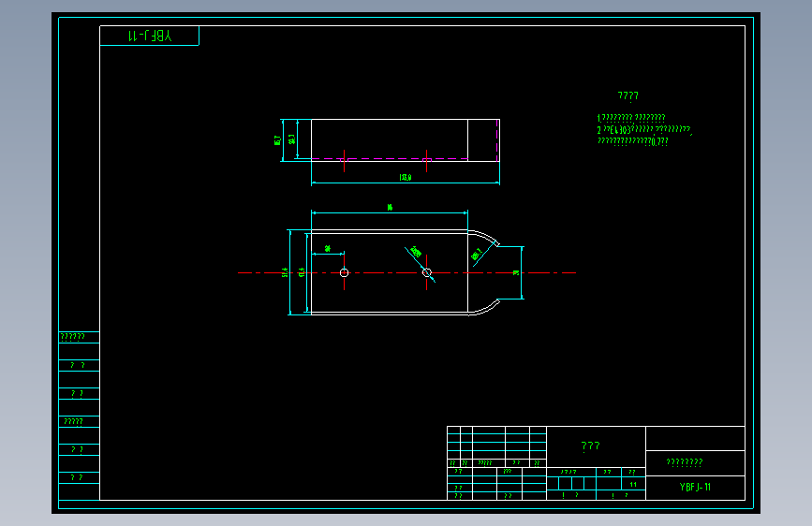812x526 pixels.
Task: Click the note line beginning with '2'
Action: 644,129
